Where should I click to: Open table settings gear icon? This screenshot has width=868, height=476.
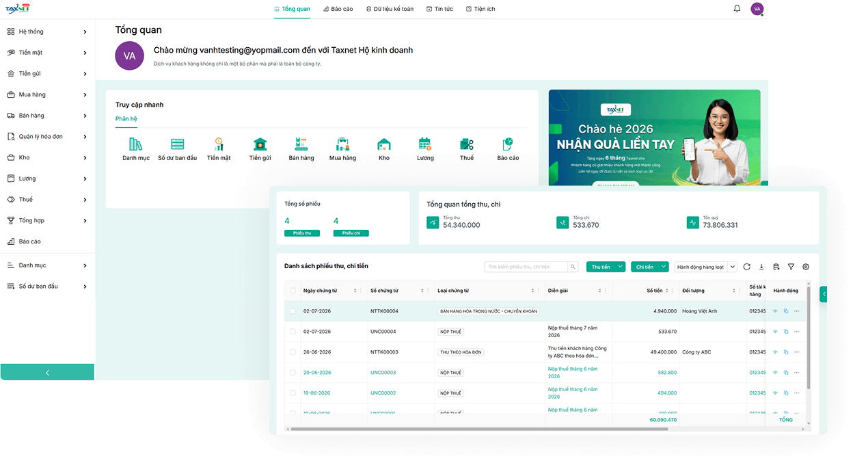point(806,267)
